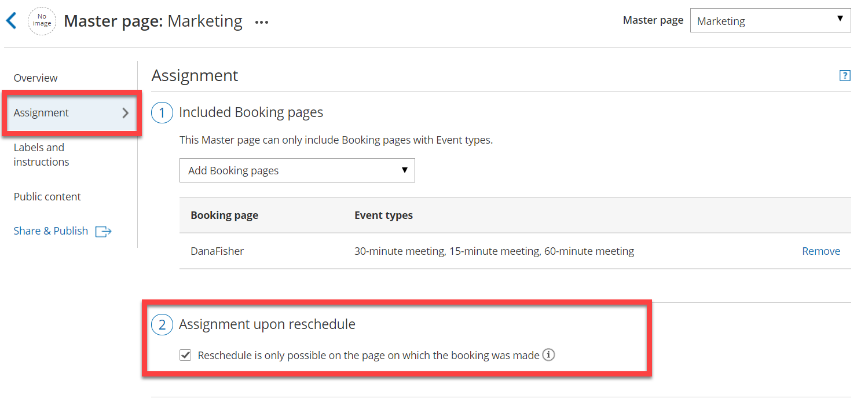Click the Share & Publish link
Screen dimensions: 868x406
[x=51, y=231]
